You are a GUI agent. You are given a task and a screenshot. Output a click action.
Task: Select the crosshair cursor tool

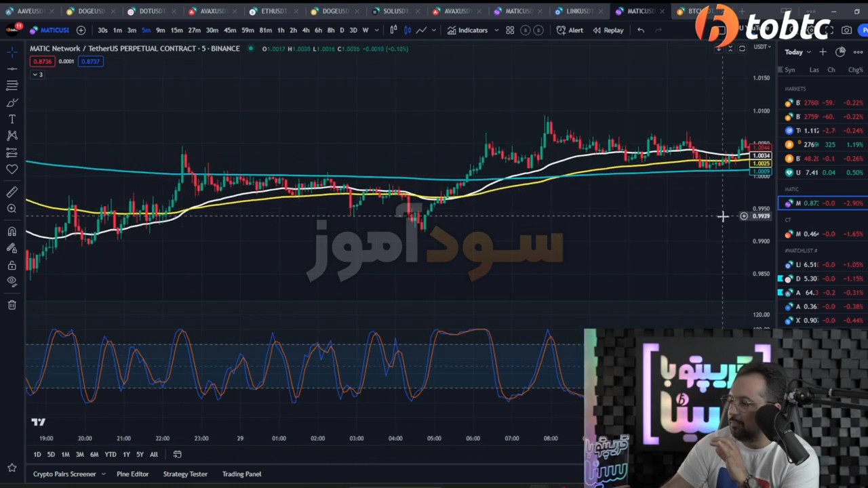tap(12, 52)
